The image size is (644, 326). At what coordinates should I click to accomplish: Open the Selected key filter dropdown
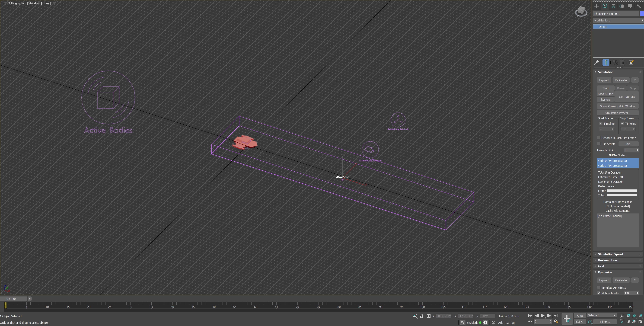(602, 315)
